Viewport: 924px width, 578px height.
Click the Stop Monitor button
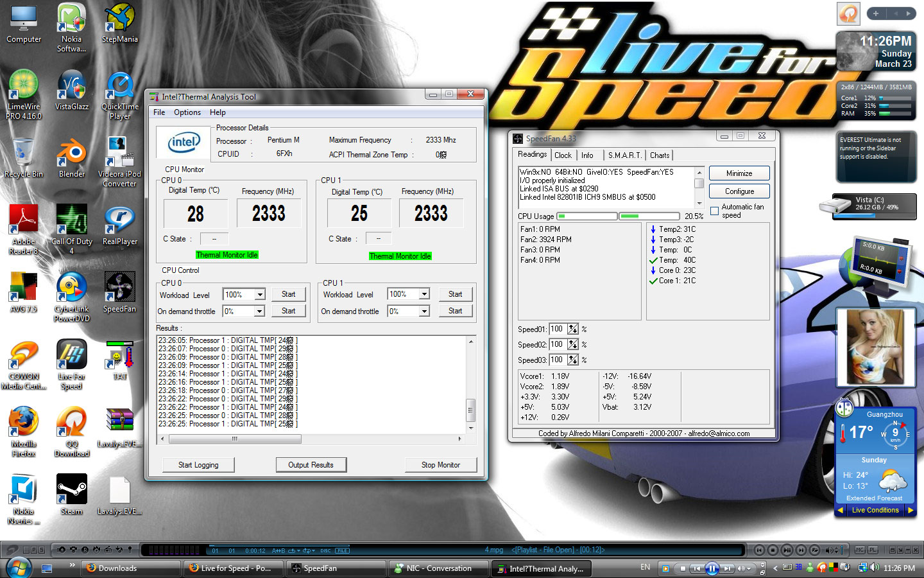pyautogui.click(x=441, y=465)
